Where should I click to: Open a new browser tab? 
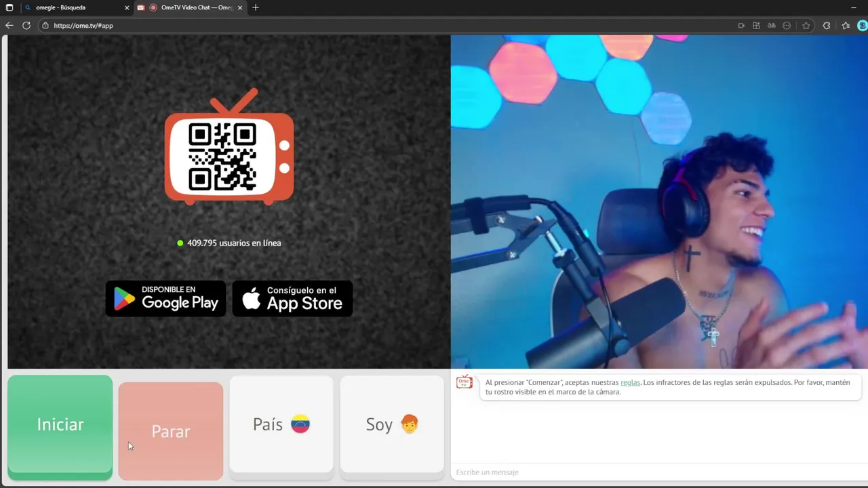[256, 7]
